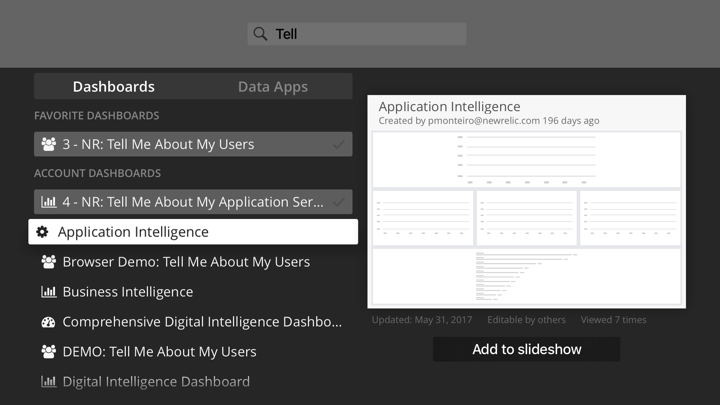Click gauge icon for Comprehensive Digital Intelligence
720x405 pixels.
pos(49,322)
